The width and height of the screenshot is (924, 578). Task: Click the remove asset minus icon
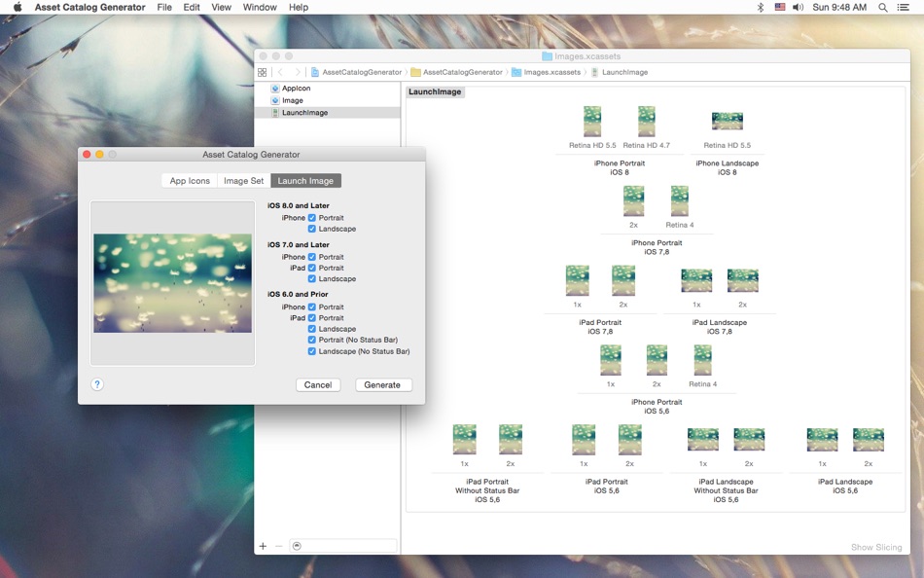(279, 546)
